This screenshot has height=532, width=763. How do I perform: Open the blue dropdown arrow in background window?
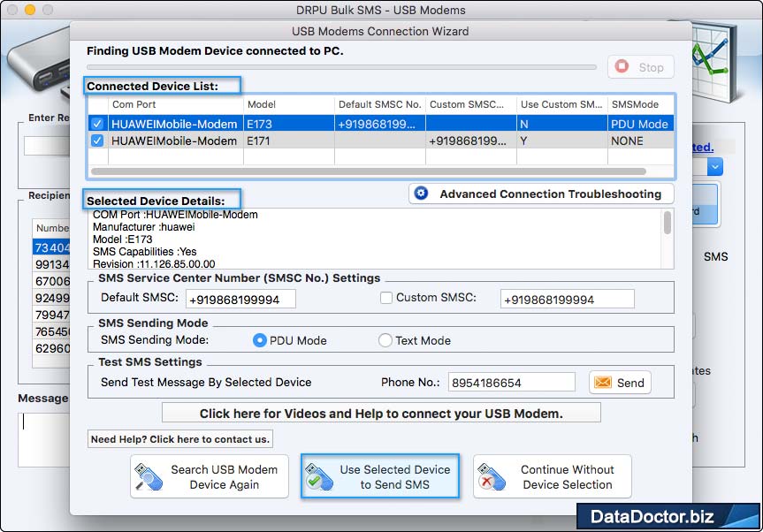(715, 167)
